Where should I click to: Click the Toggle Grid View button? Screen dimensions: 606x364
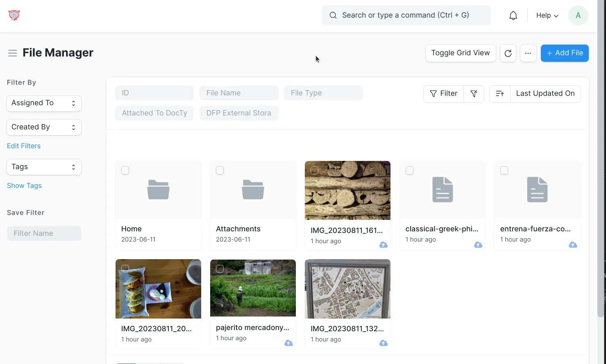pyautogui.click(x=461, y=53)
